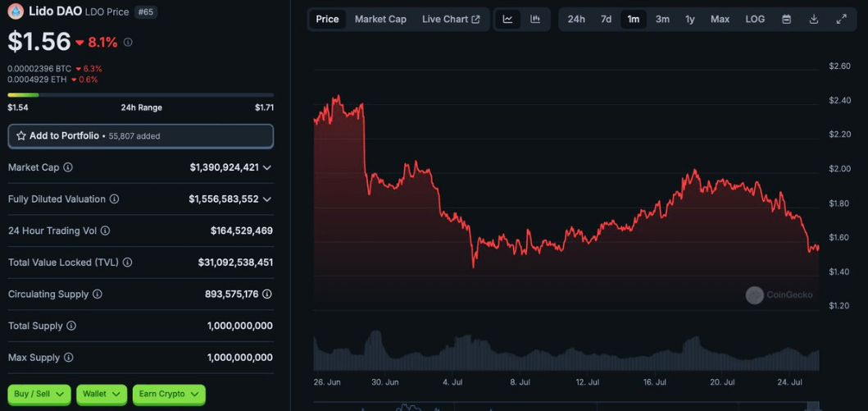
Task: Show info tooltip for Total Supply
Action: coord(71,326)
